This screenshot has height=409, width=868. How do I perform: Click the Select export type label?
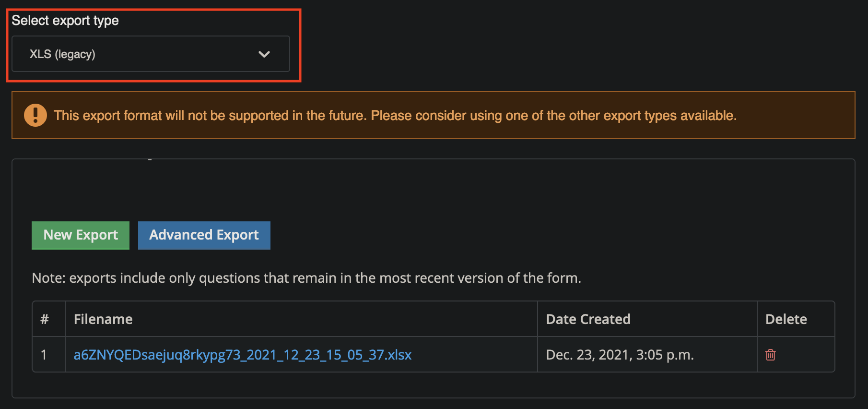click(x=65, y=21)
